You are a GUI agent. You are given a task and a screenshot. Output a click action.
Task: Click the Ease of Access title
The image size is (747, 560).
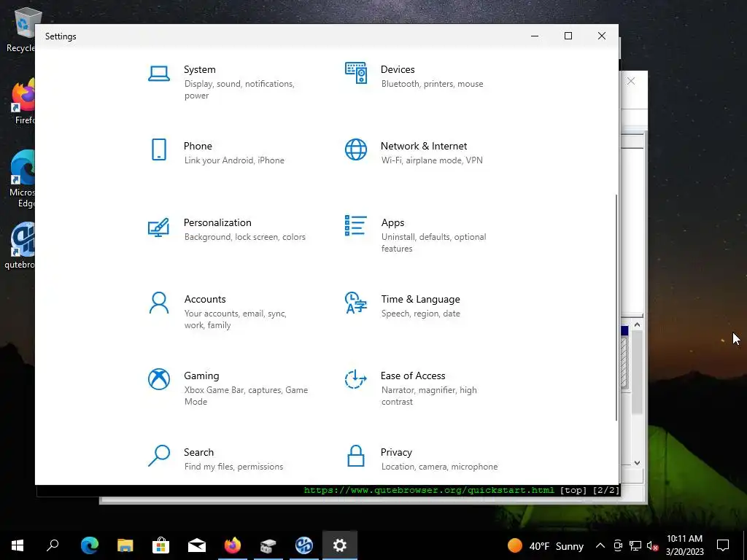coord(413,376)
